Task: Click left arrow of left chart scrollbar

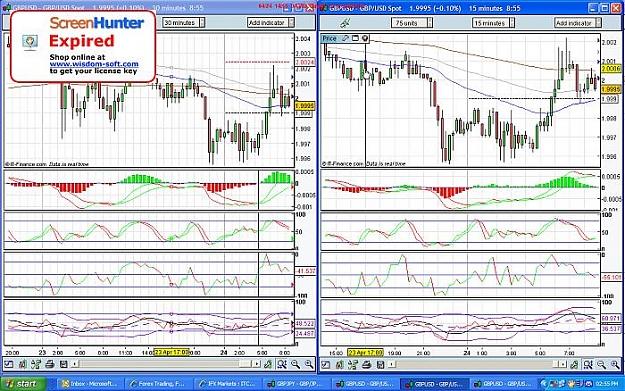Action: [x=74, y=364]
